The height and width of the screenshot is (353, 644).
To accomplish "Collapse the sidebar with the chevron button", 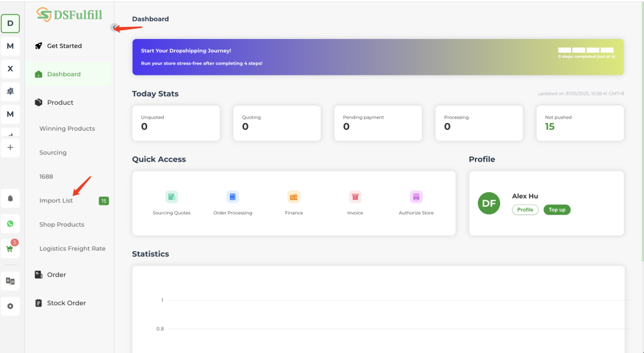I will 114,27.
